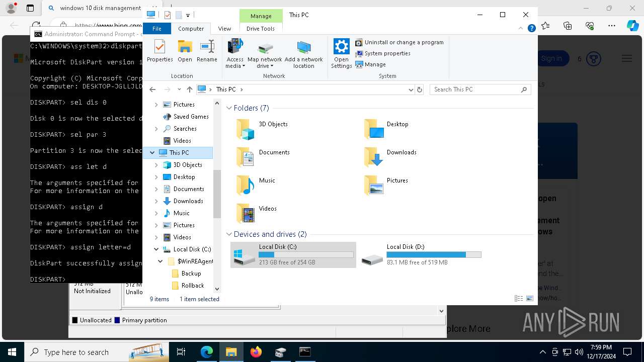Click the Open Settings gear icon
The height and width of the screenshot is (362, 644).
(342, 53)
